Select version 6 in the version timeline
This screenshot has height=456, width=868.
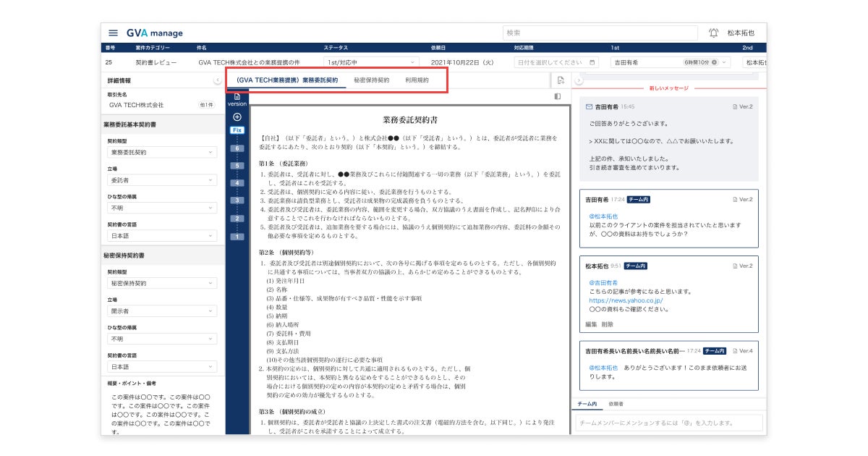click(237, 148)
